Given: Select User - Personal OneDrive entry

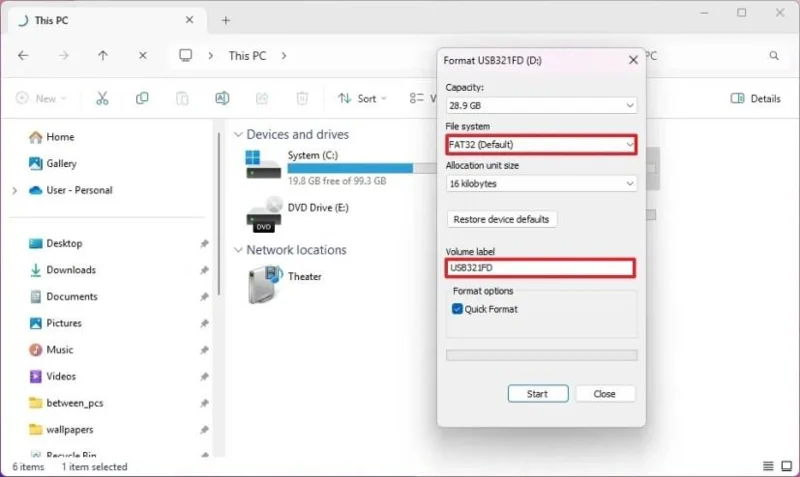Looking at the screenshot, I should pos(70,190).
